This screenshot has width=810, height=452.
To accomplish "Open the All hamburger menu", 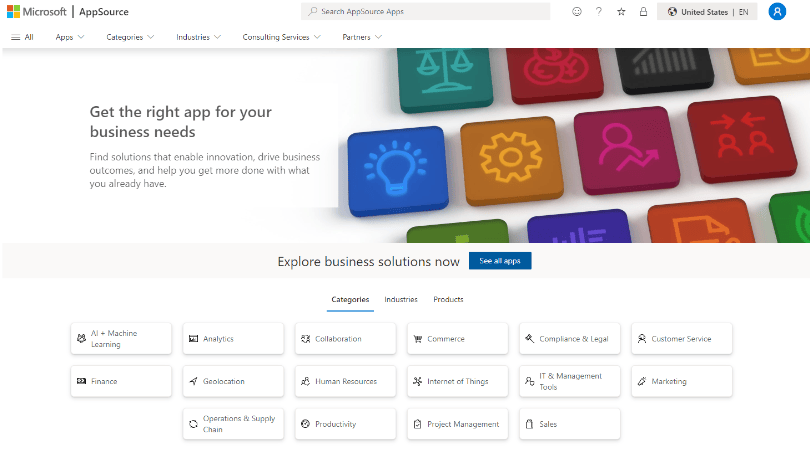I will pyautogui.click(x=22, y=37).
